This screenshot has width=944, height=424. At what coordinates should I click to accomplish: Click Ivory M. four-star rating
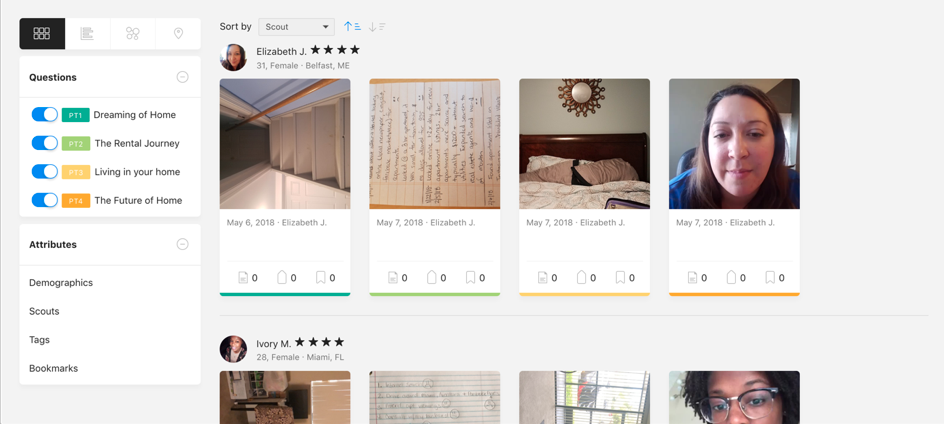tap(320, 342)
